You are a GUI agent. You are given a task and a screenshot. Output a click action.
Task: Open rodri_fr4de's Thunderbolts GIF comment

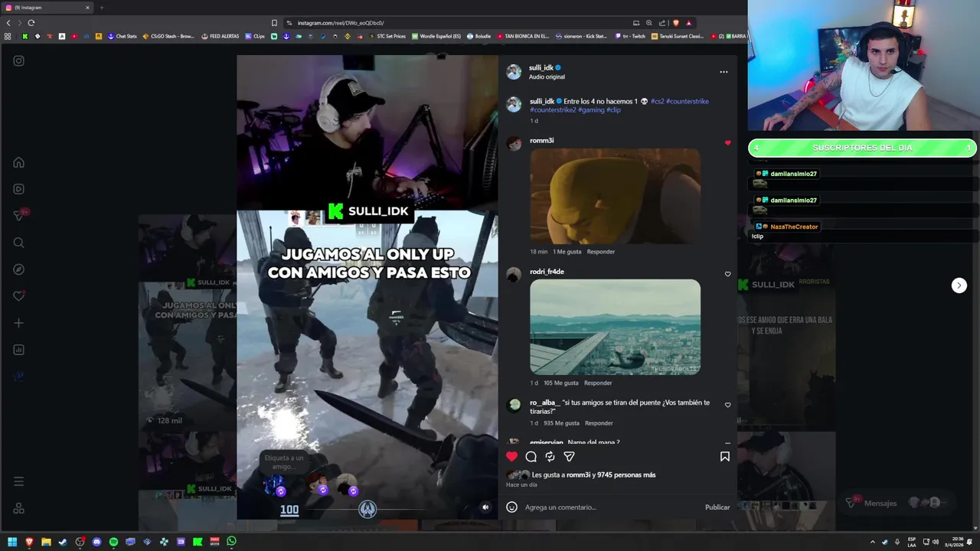615,327
